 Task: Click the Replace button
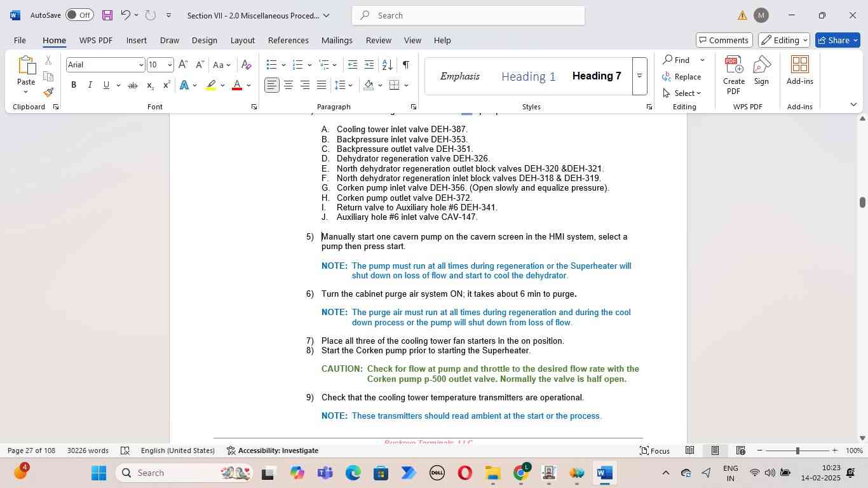[x=682, y=77]
